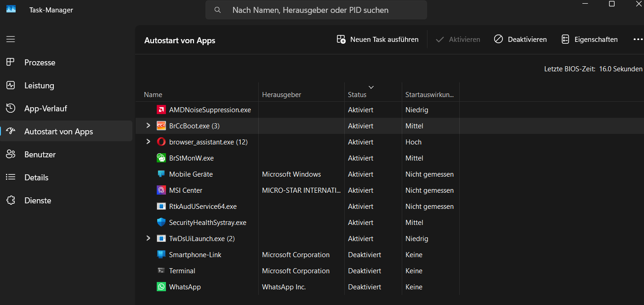Viewport: 644px width, 305px height.
Task: Click the App-Verlauf history icon
Action: point(11,109)
